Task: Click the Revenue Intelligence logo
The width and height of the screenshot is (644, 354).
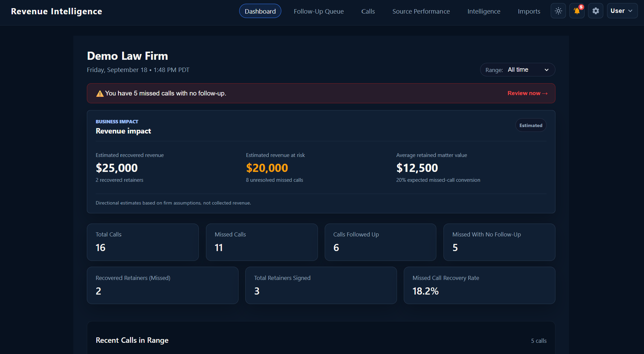Action: click(57, 11)
